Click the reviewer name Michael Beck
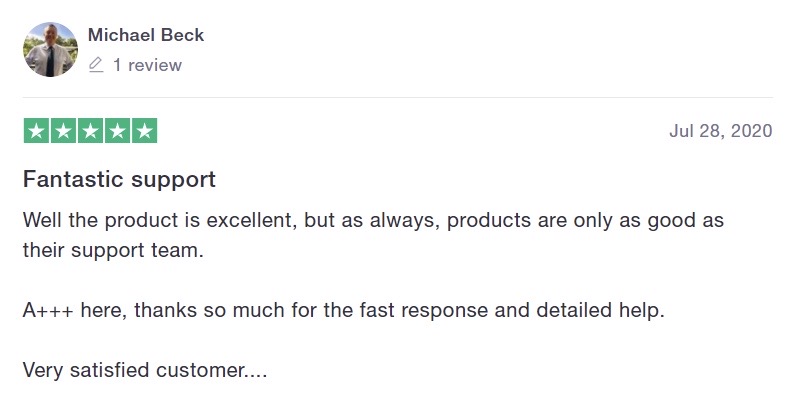 pyautogui.click(x=146, y=35)
